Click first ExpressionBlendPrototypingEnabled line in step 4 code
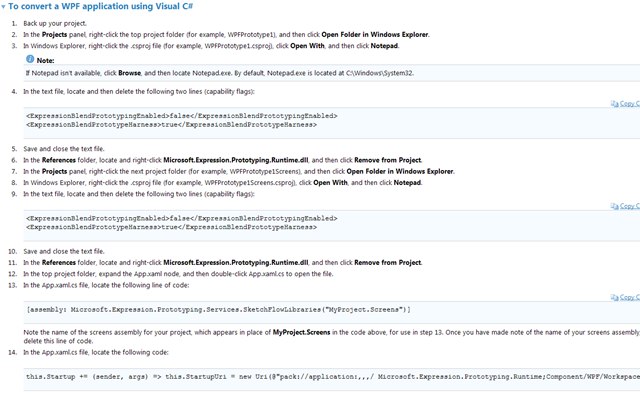Viewport: 640px width, 394px height. pyautogui.click(x=182, y=116)
